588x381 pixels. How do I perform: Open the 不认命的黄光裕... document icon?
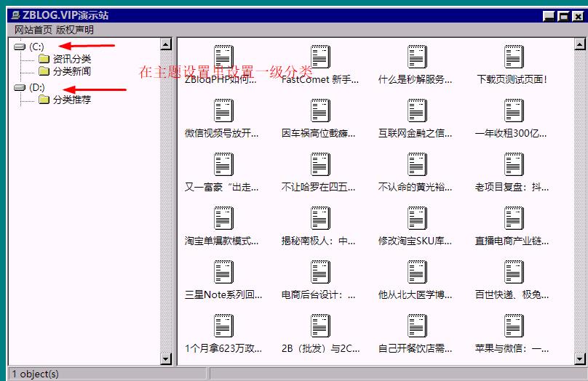click(417, 164)
